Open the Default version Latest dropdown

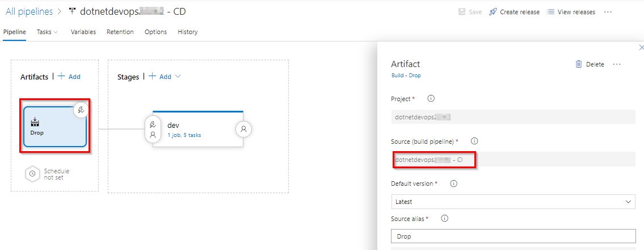[x=513, y=202]
